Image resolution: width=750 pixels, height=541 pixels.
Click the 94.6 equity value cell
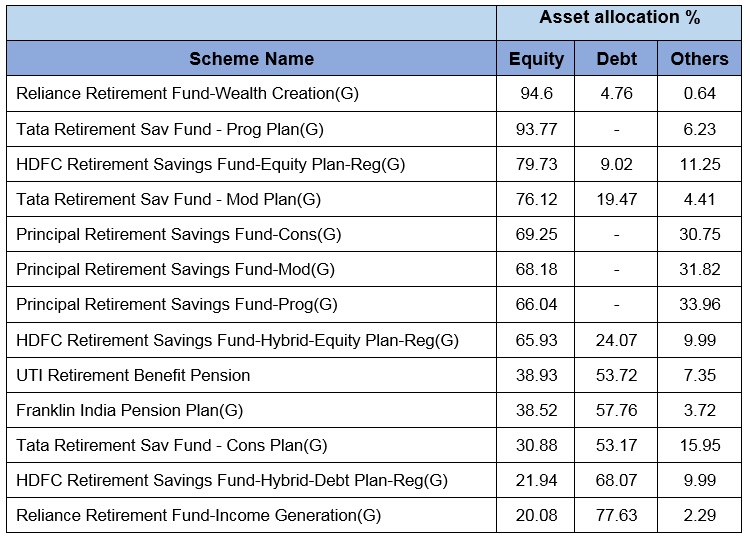(x=536, y=94)
